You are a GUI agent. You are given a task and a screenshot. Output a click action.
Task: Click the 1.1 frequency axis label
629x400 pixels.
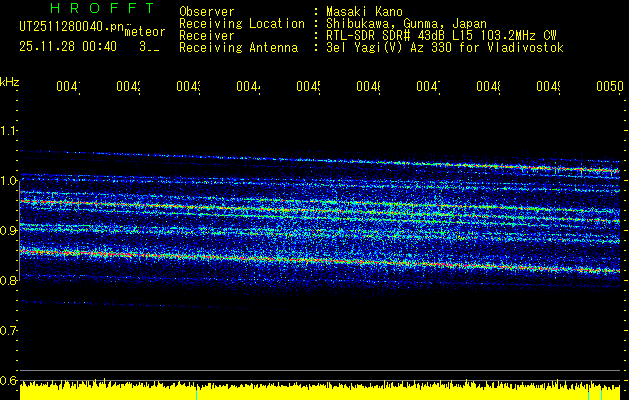pyautogui.click(x=9, y=131)
